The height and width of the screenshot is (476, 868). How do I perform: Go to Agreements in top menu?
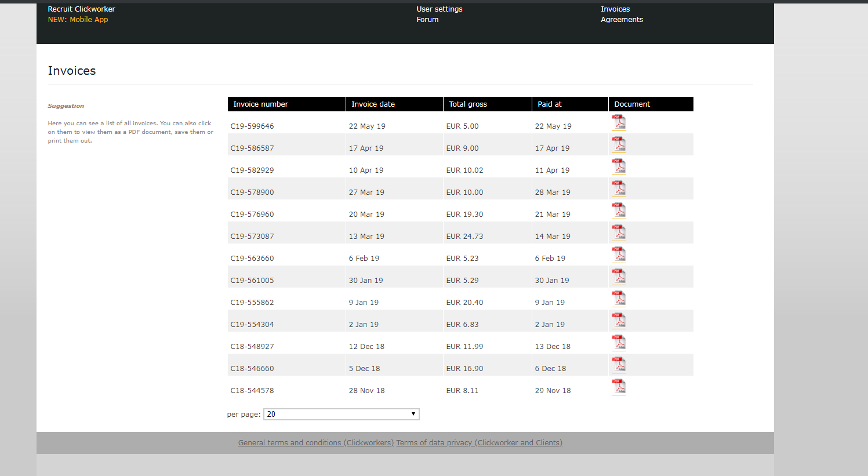pyautogui.click(x=622, y=20)
